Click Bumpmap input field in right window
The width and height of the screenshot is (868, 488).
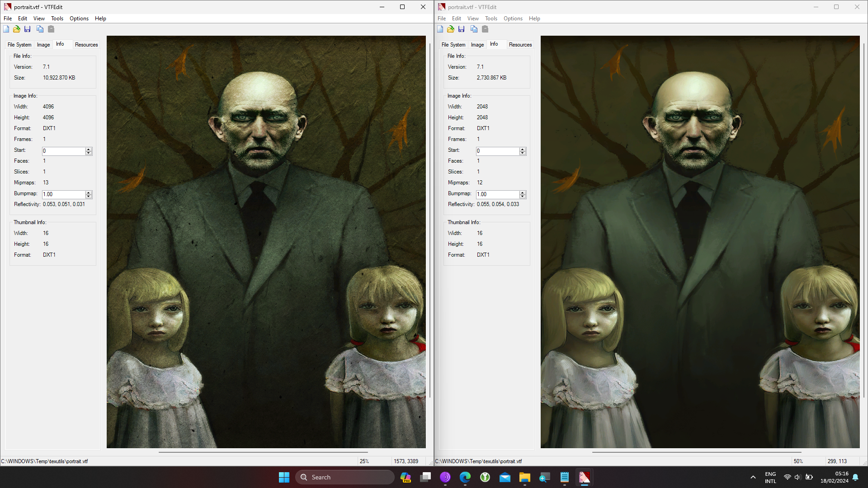[497, 194]
